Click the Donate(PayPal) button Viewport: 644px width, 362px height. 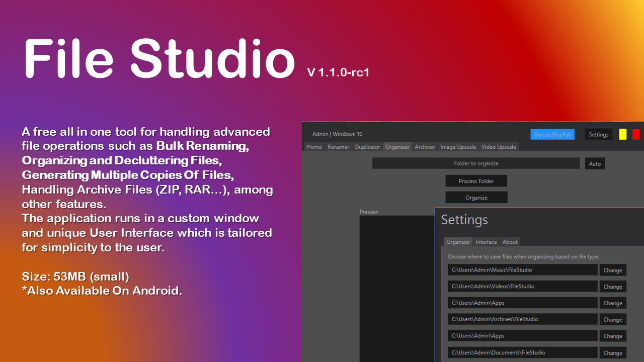pyautogui.click(x=552, y=134)
